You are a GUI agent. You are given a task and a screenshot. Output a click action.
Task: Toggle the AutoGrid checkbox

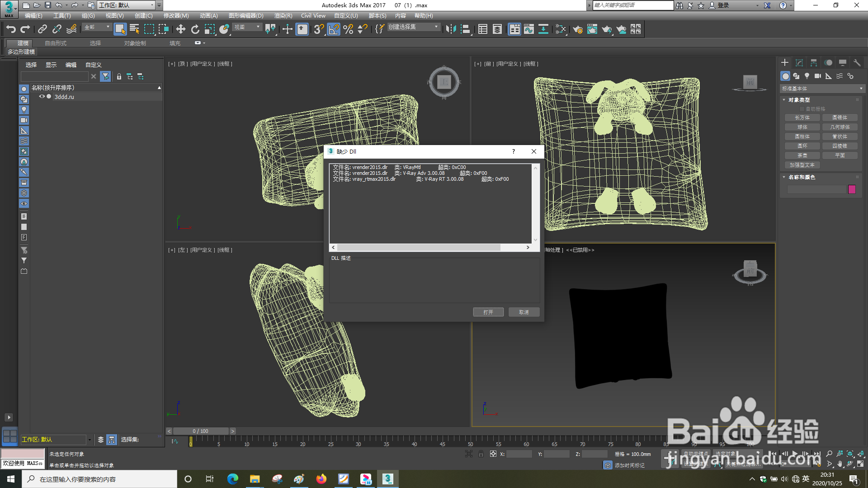pos(802,109)
